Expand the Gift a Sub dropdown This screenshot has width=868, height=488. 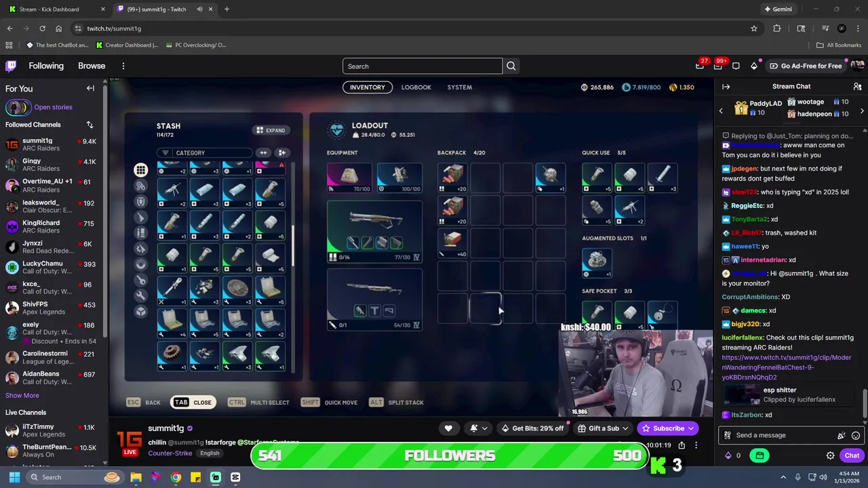coord(625,428)
